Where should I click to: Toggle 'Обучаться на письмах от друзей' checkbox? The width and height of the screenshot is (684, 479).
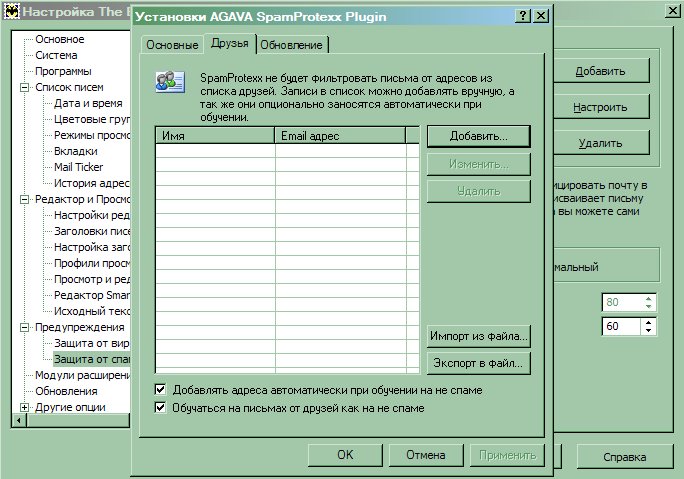[x=161, y=407]
